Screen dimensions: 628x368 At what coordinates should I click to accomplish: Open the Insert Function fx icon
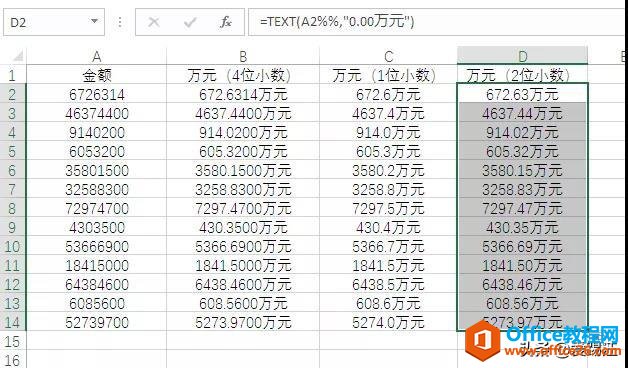(225, 22)
